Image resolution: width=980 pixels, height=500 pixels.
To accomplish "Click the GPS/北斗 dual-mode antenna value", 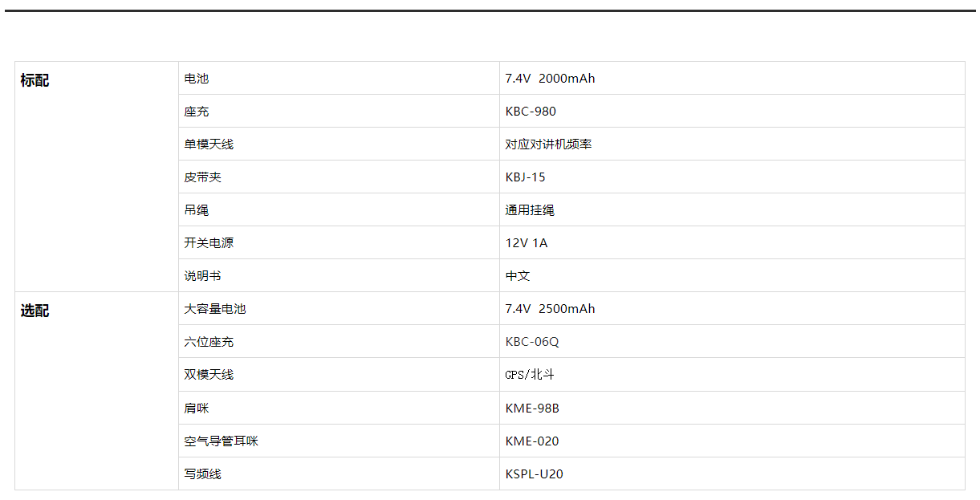I will [530, 375].
